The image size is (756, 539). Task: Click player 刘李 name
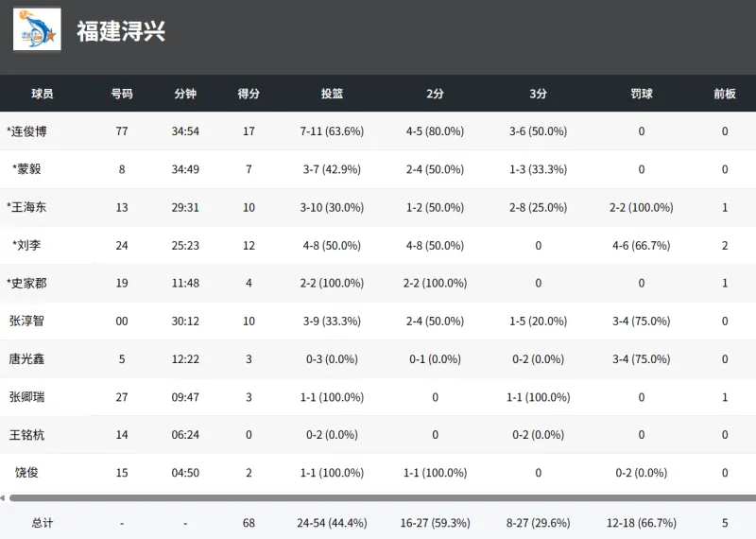pos(27,245)
